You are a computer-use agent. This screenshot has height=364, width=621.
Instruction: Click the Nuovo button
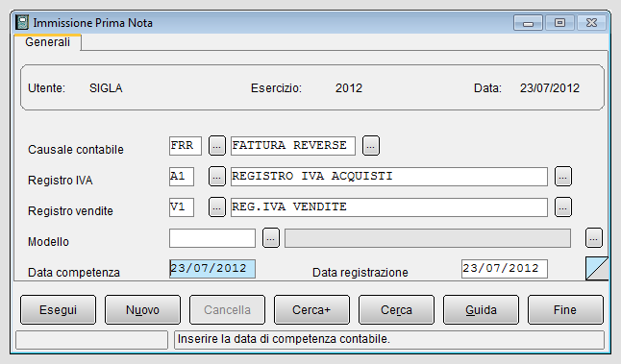coord(142,310)
